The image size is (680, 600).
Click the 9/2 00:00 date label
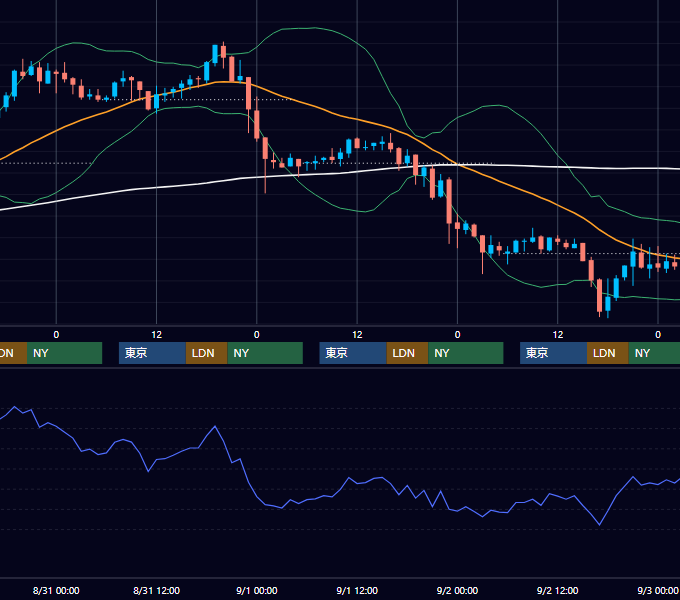(x=457, y=590)
